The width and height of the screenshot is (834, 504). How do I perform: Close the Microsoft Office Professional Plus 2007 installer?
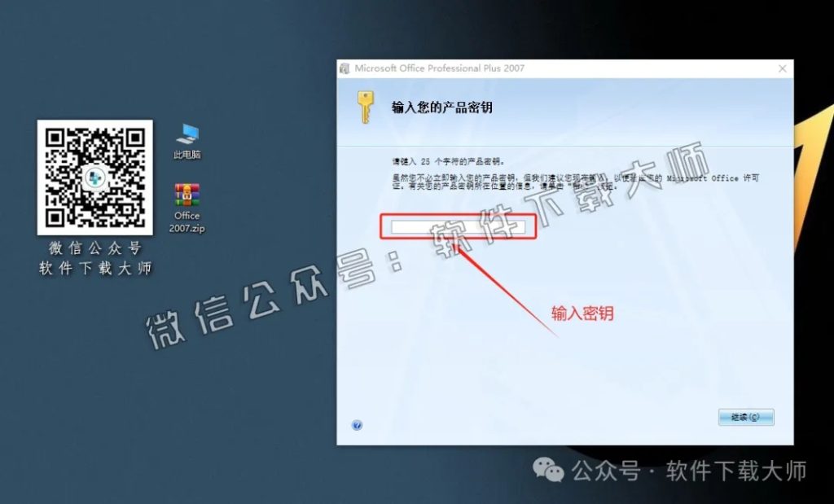(782, 68)
